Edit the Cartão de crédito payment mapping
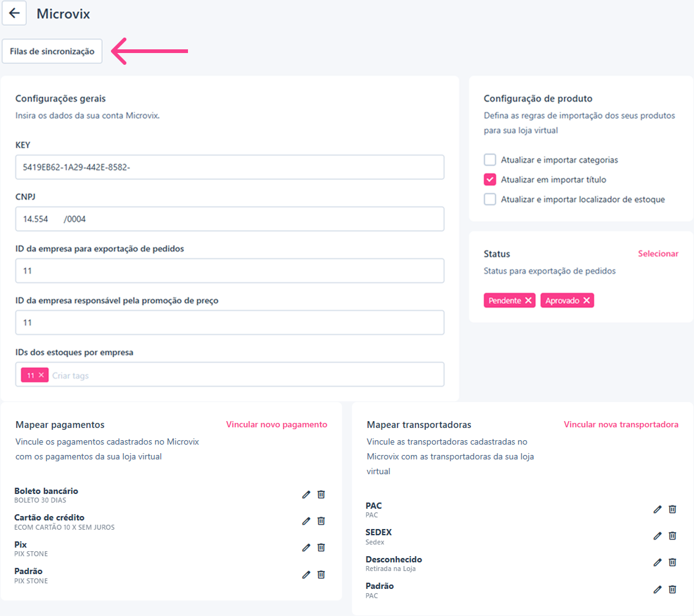The width and height of the screenshot is (694, 616). [x=306, y=521]
